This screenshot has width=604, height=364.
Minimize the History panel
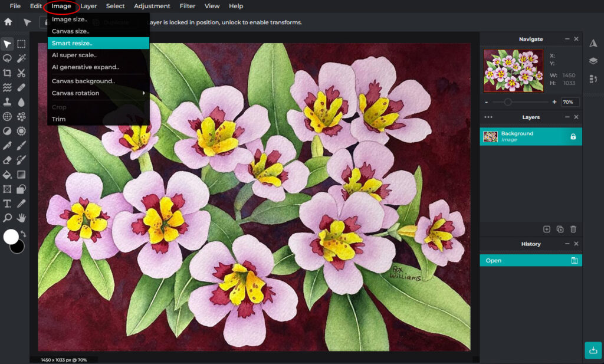(567, 244)
